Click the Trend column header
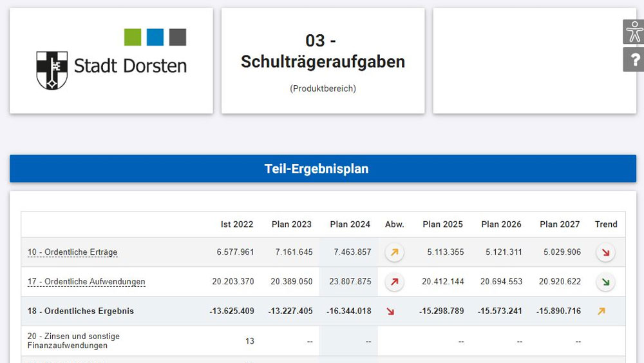 tap(605, 224)
